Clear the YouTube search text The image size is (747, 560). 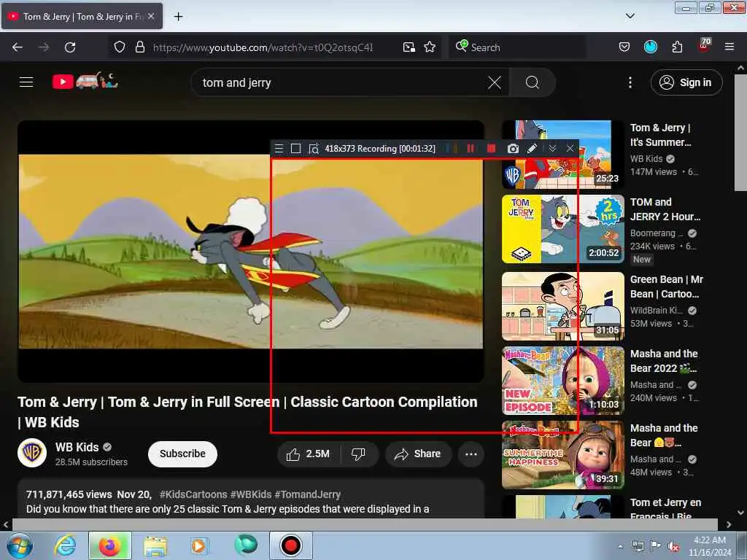point(495,83)
